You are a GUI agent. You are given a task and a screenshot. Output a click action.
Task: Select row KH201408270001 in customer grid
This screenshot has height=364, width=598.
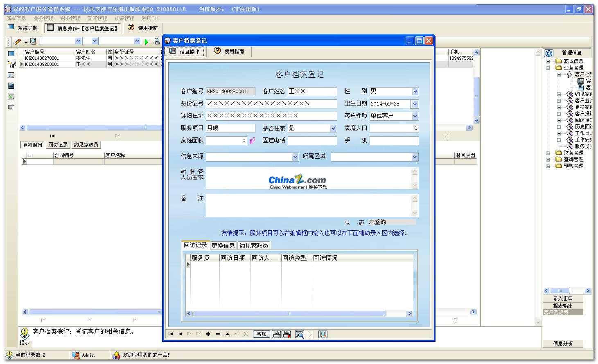90,58
